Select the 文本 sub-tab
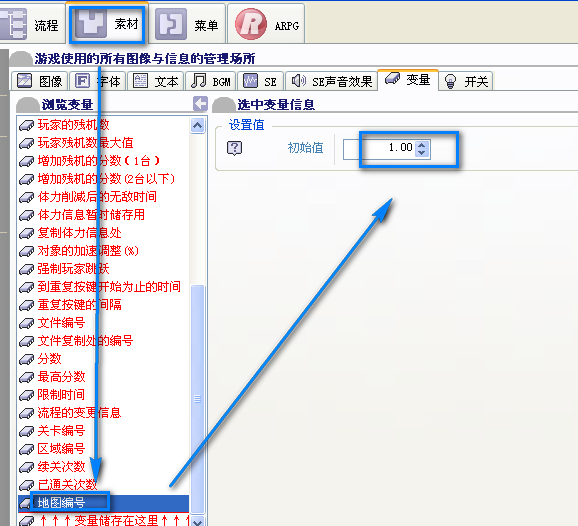The image size is (578, 526). coord(156,81)
